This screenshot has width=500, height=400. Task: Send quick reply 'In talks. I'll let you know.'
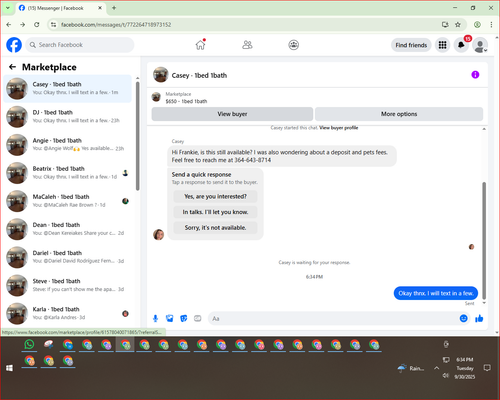coord(215,212)
